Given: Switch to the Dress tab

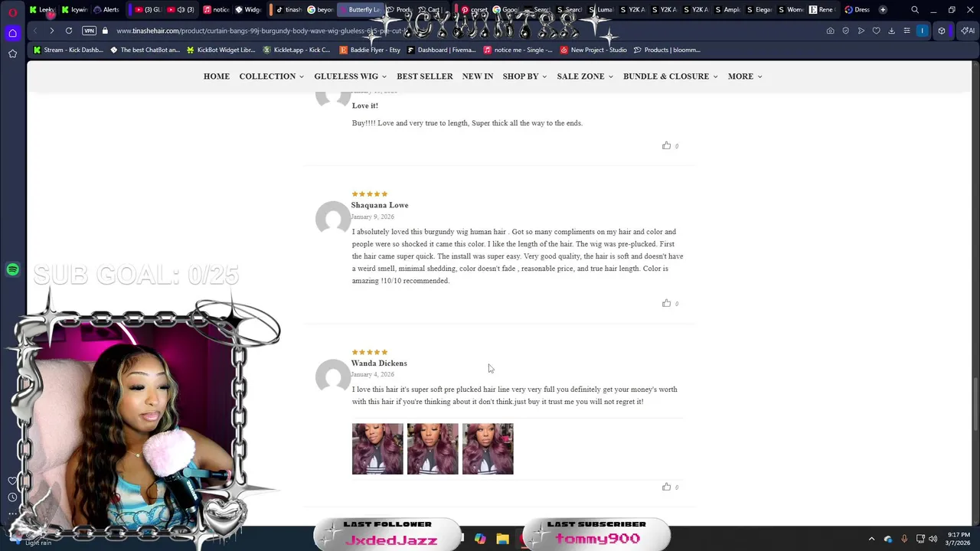Looking at the screenshot, I should coord(857,10).
